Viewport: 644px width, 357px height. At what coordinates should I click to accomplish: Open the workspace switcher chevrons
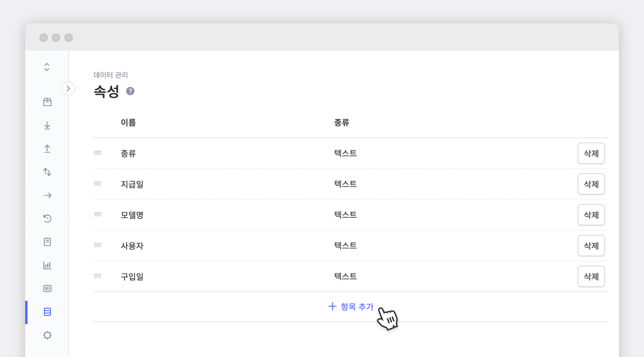[x=47, y=66]
